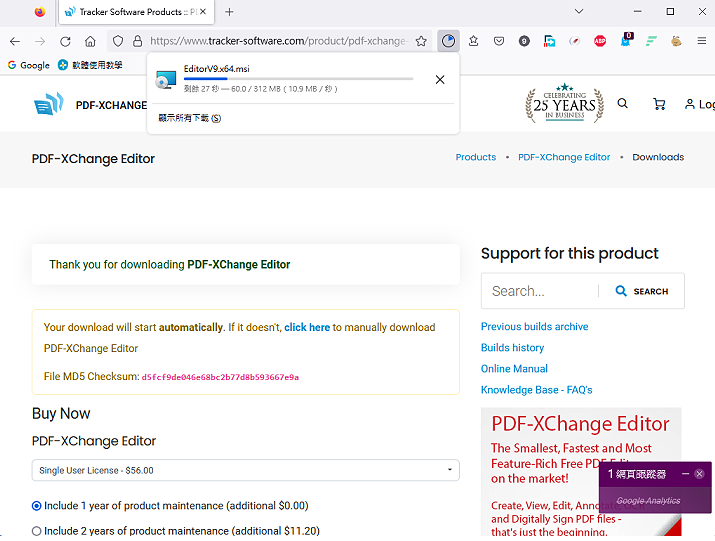Open the site search magnifier icon
This screenshot has width=715, height=541.
pyautogui.click(x=622, y=104)
